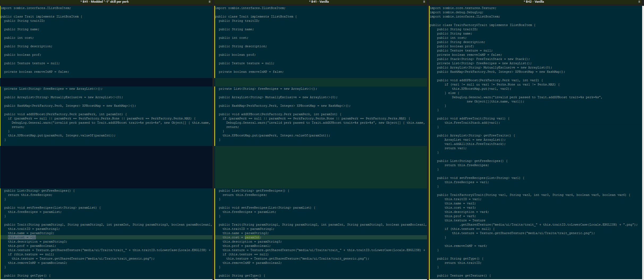Click 'public HashMap' XPBoostMap line in modded pane
644x280 pixels.
[70, 106]
